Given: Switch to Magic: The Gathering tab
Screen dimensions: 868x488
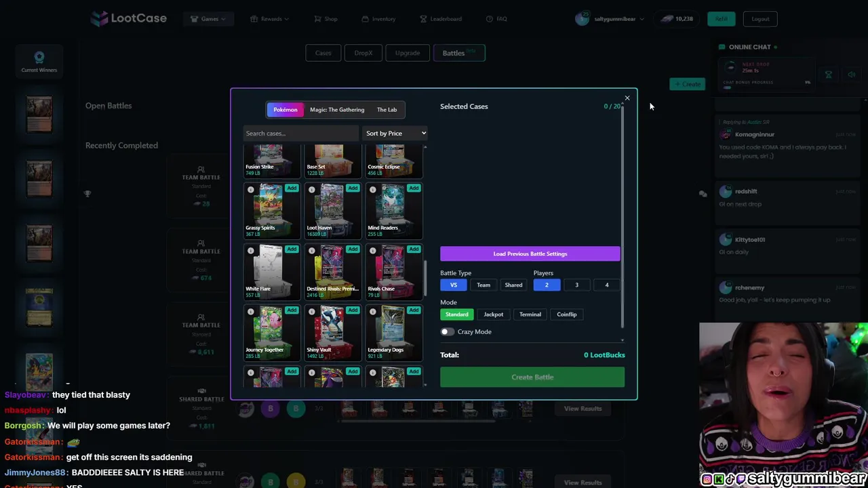Looking at the screenshot, I should click(337, 110).
